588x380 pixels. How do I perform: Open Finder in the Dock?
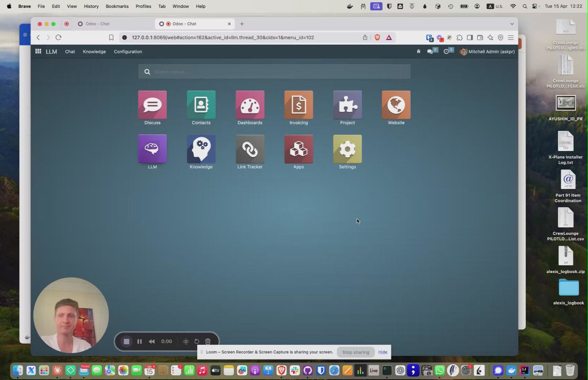click(17, 370)
